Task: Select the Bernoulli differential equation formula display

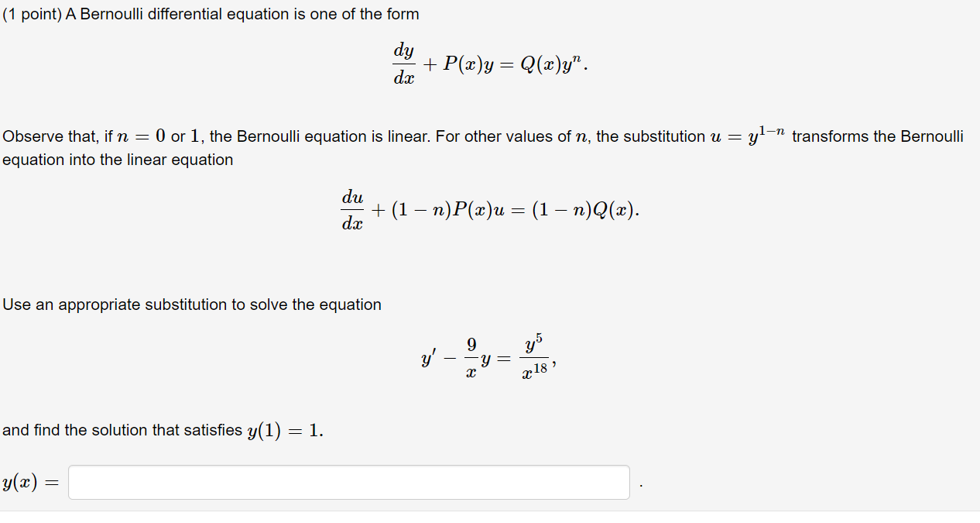Action: [489, 64]
